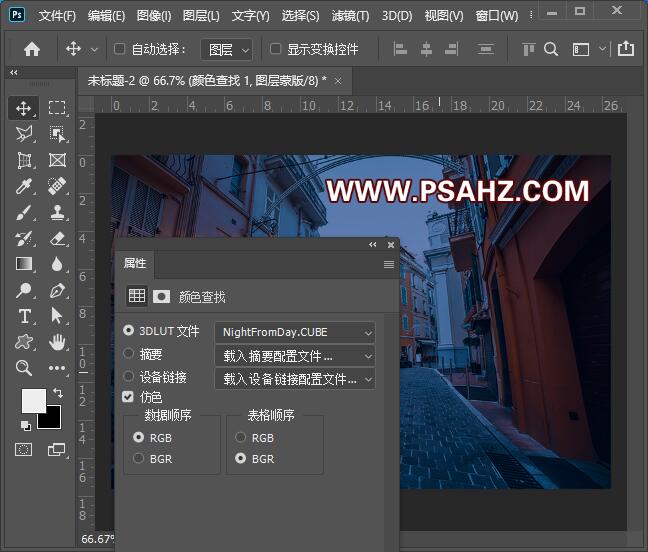Select the Zoom tool in toolbox
This screenshot has height=552, width=648.
24,368
